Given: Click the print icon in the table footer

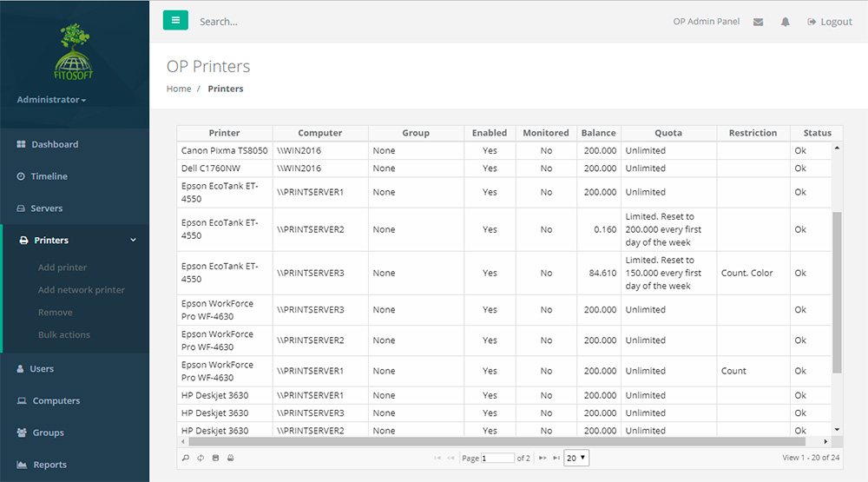Looking at the screenshot, I should pos(230,458).
